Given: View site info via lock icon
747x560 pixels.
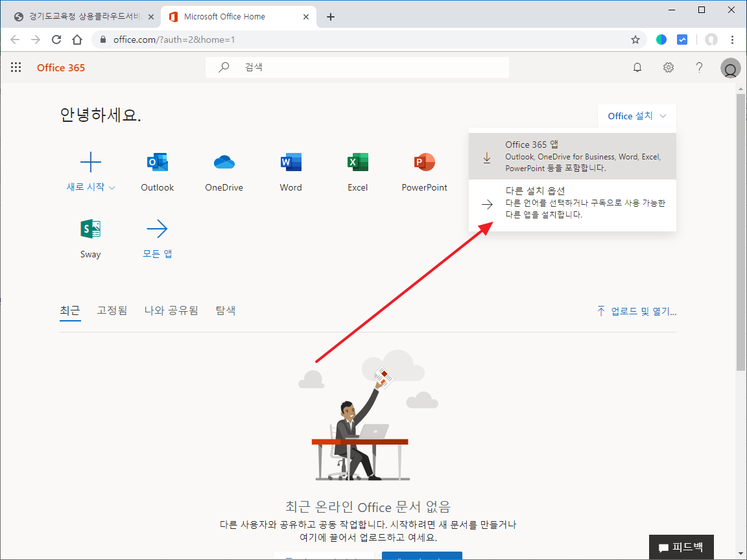Looking at the screenshot, I should click(x=103, y=40).
